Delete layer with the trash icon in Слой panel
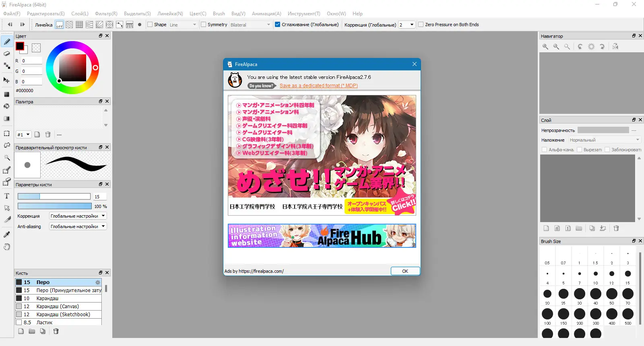Screen dimensions: 644x346 pyautogui.click(x=616, y=228)
